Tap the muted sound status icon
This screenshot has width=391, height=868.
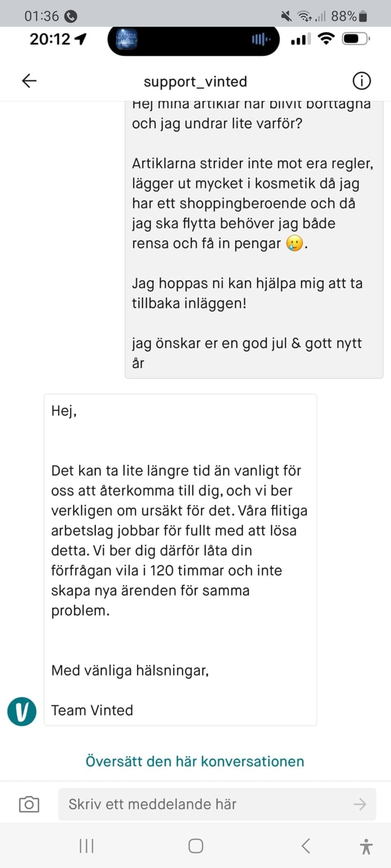(286, 16)
